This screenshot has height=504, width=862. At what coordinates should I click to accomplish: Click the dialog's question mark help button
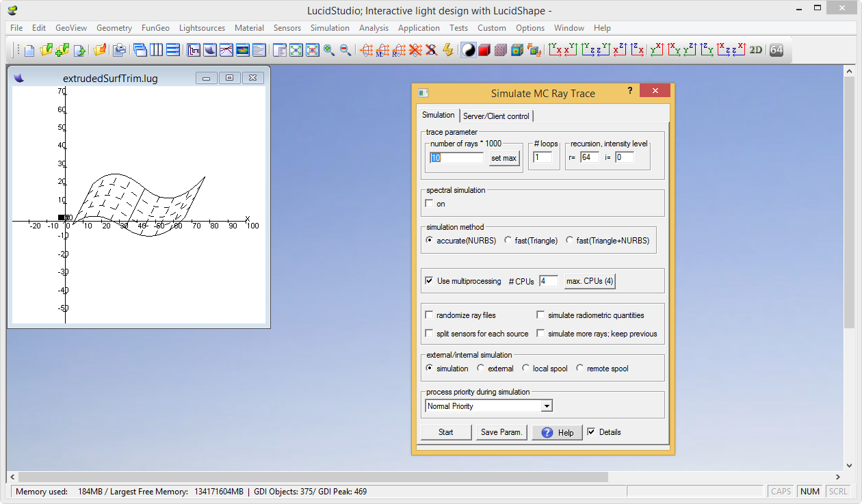[x=630, y=91]
